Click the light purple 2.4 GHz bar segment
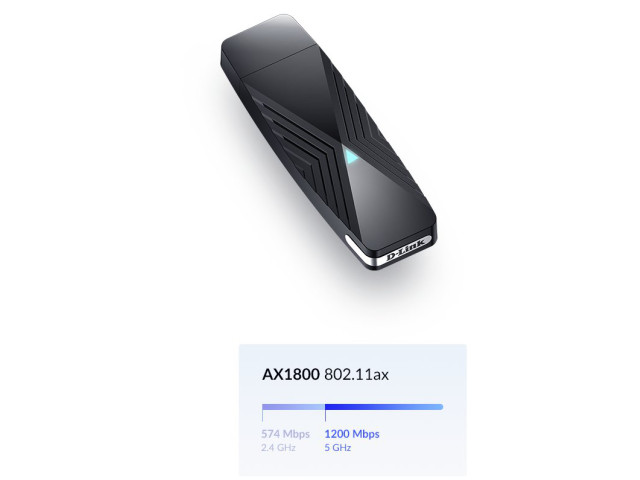This screenshot has height=480, width=640. pos(293,407)
